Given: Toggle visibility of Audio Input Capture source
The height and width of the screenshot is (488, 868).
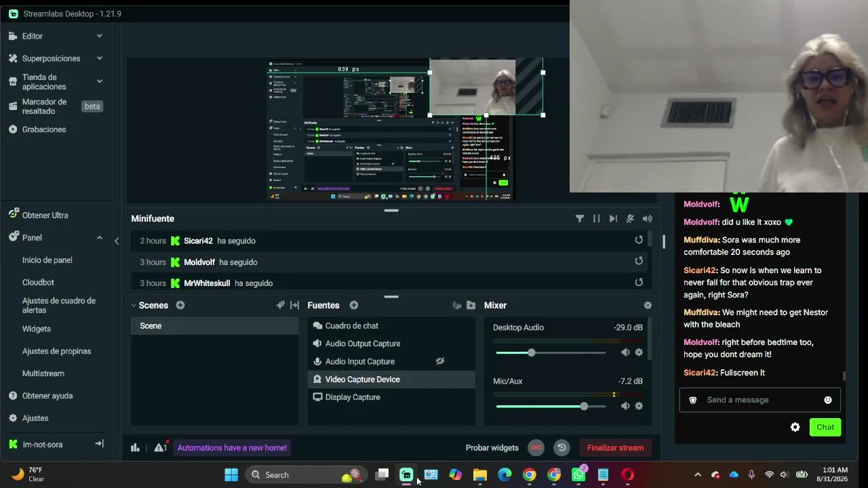Looking at the screenshot, I should tap(440, 361).
